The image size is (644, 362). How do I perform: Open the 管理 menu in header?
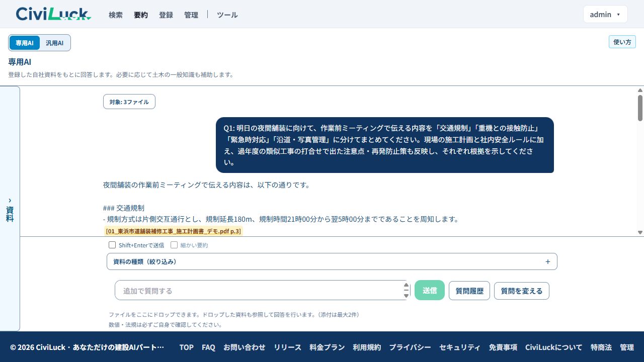point(191,15)
